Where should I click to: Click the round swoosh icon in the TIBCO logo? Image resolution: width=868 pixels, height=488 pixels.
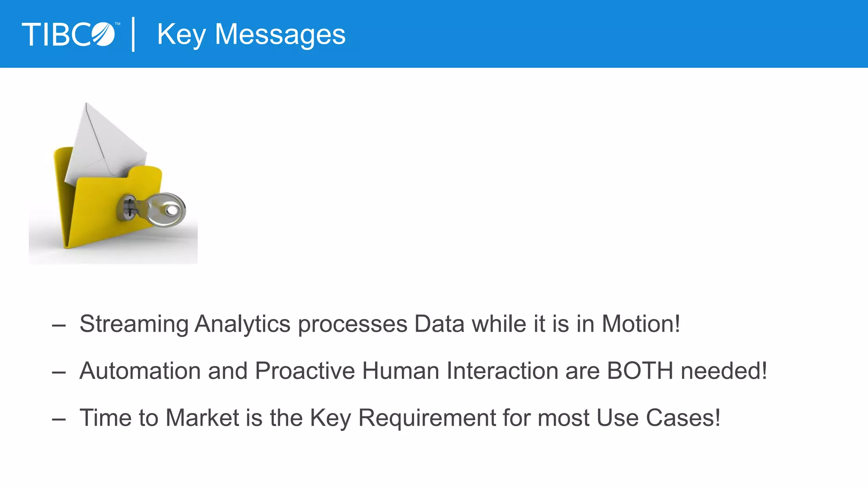tap(103, 34)
